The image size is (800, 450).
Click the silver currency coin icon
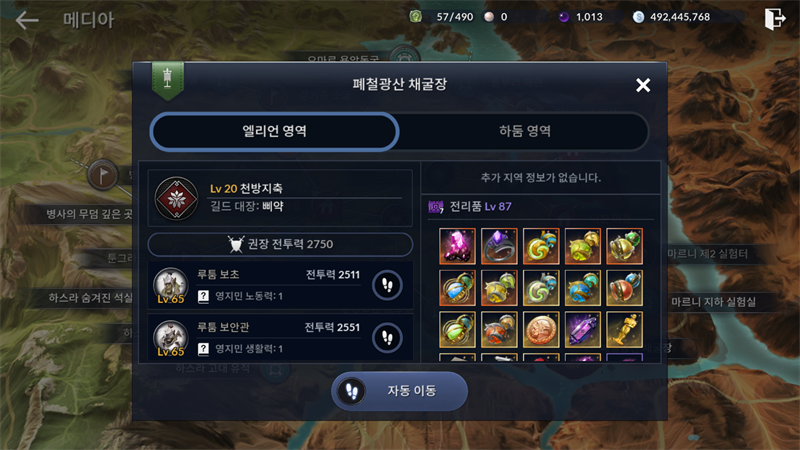click(x=638, y=17)
